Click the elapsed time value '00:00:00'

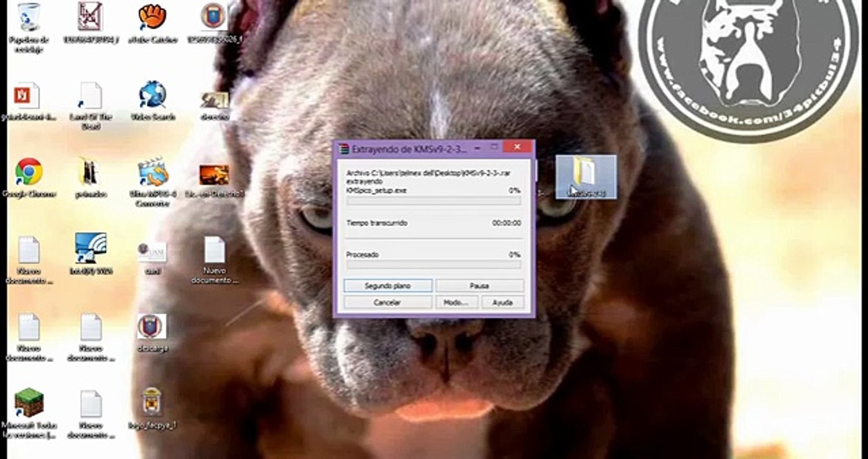506,223
